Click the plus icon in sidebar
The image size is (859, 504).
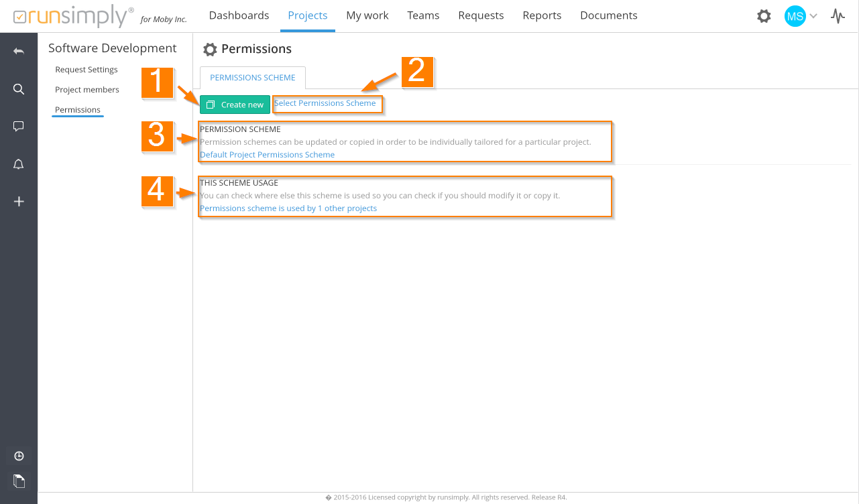pos(19,201)
